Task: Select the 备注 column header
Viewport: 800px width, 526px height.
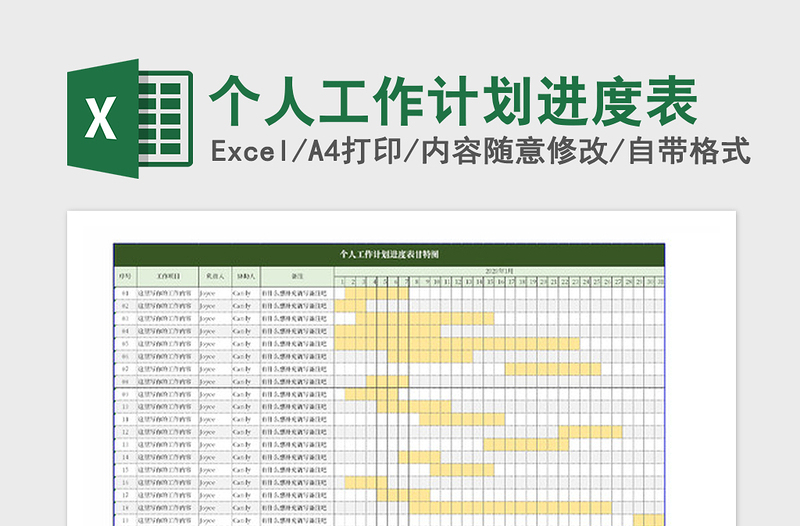Action: [297, 276]
